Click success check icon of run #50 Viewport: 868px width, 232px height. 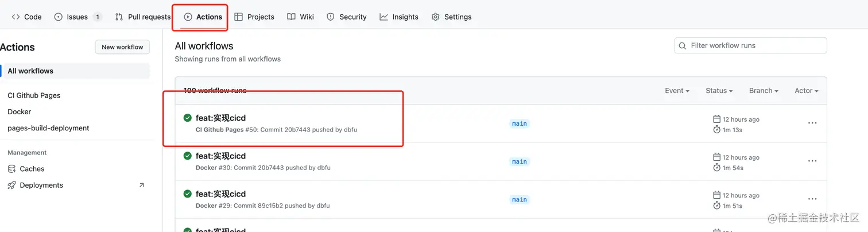pos(187,118)
